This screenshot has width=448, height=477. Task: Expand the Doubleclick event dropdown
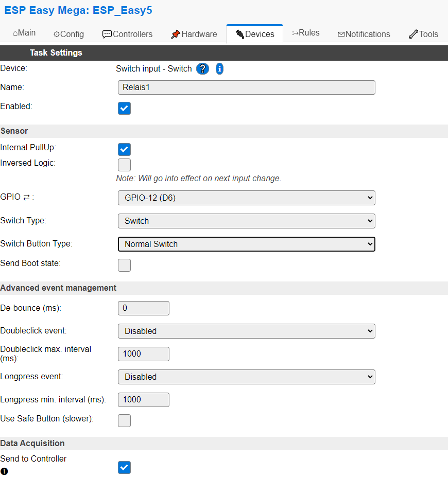247,331
